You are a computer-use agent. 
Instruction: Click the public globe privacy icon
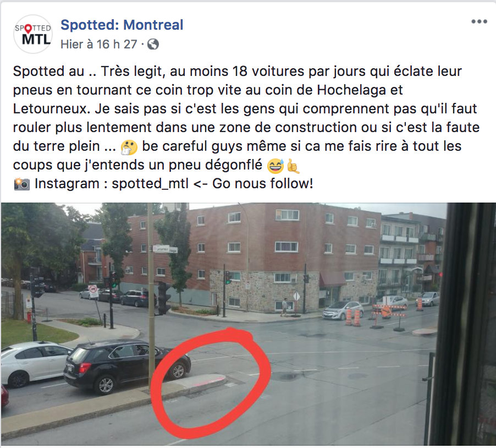[x=153, y=45]
